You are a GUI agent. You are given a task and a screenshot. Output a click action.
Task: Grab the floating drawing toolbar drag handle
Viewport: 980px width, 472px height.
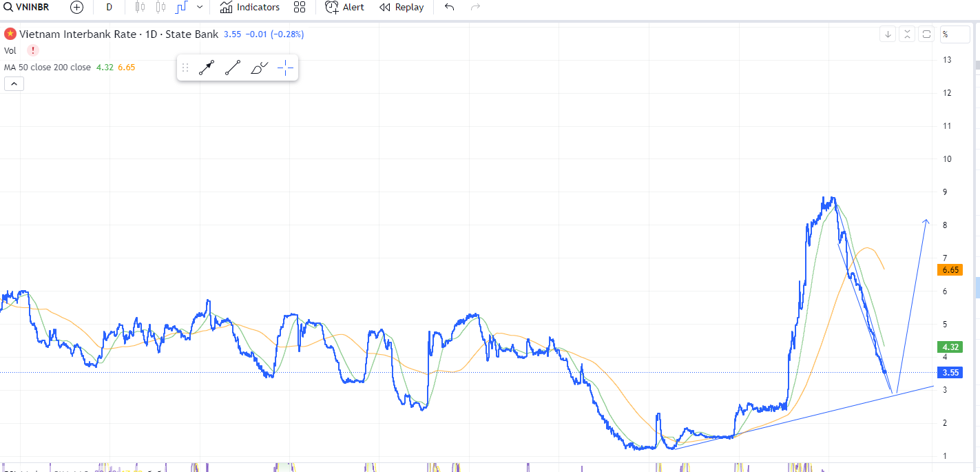click(x=185, y=68)
